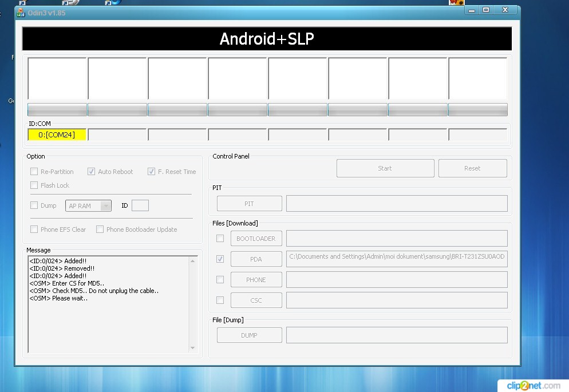Image resolution: width=569 pixels, height=392 pixels.
Task: Click the PIT file button
Action: point(249,204)
